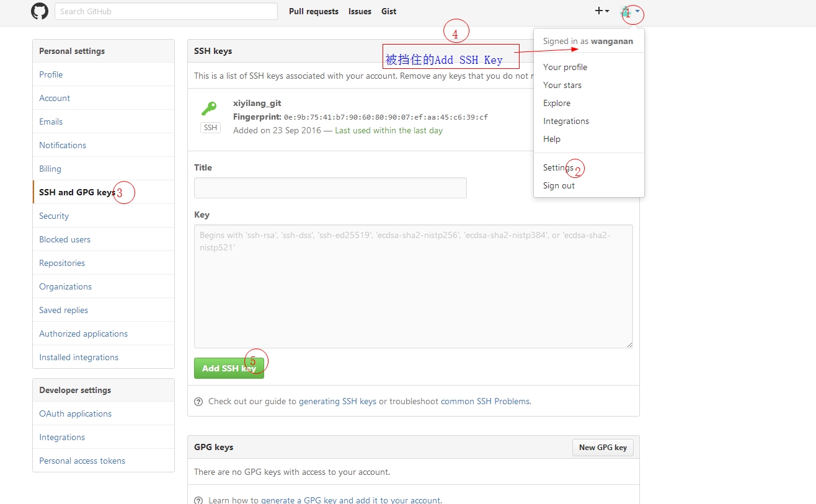Image resolution: width=816 pixels, height=504 pixels.
Task: Open Security settings in the sidebar
Action: tap(104, 216)
